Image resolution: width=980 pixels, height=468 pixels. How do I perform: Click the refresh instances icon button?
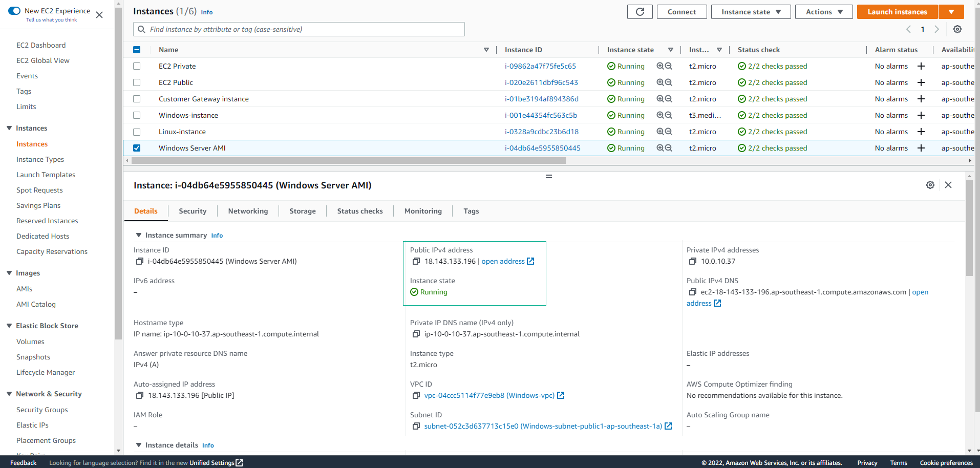click(640, 12)
